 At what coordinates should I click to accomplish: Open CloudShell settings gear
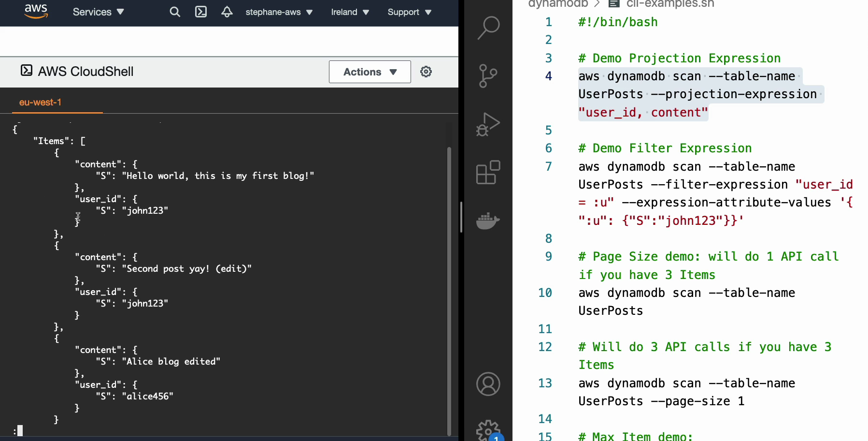tap(426, 72)
